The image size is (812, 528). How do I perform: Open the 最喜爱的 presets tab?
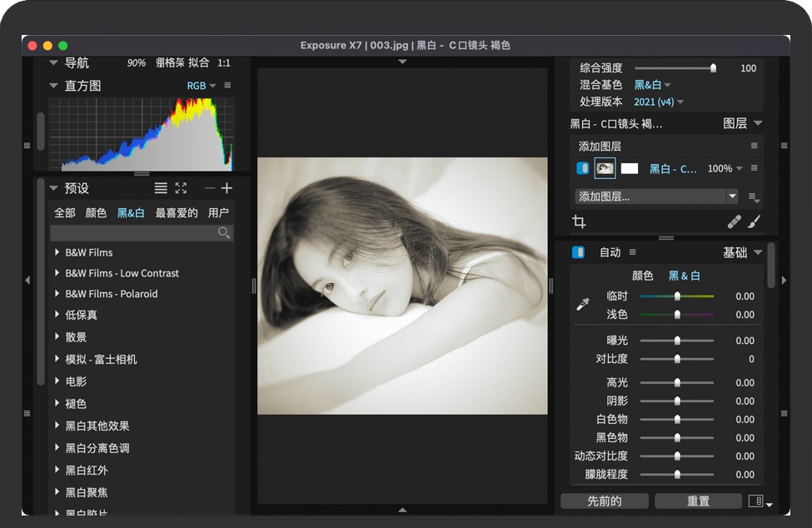(x=177, y=212)
